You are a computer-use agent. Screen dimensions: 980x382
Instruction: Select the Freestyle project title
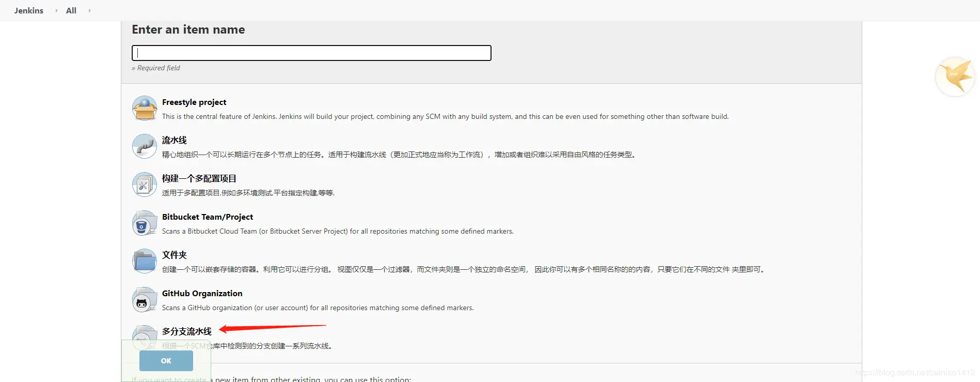coord(194,102)
